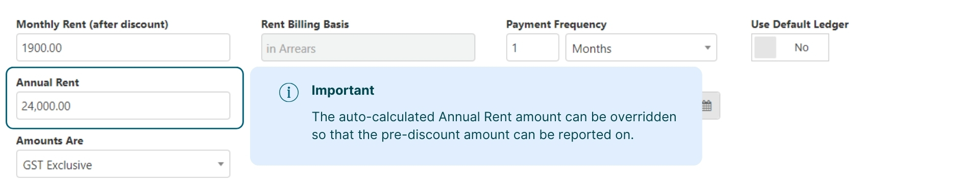Click the Payment Frequency label
980x191 pixels.
point(556,24)
